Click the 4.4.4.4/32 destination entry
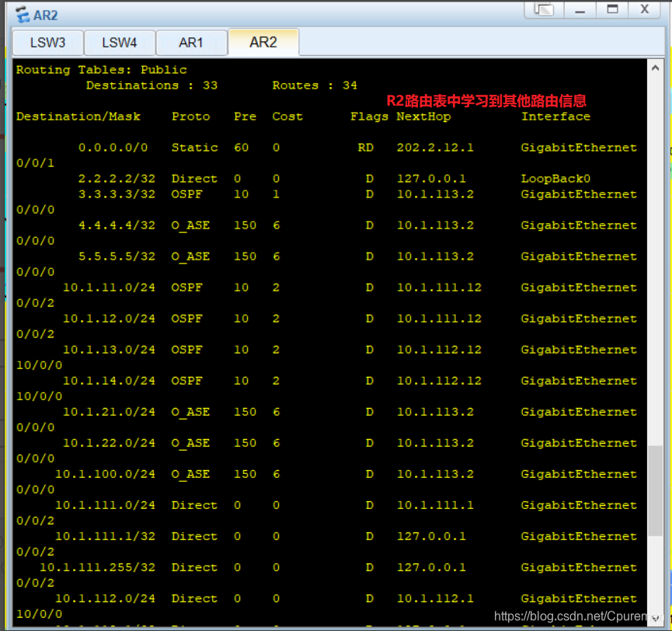The image size is (672, 631). tap(117, 225)
